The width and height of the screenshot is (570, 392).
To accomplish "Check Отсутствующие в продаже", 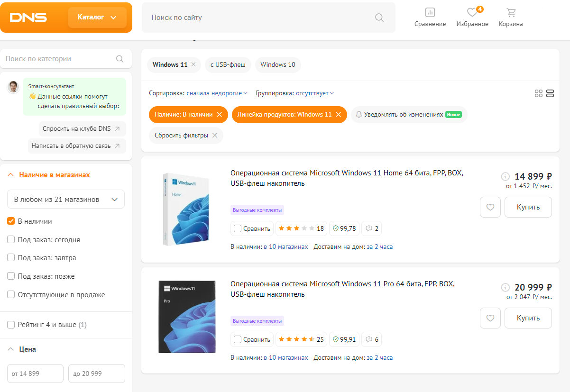I will [x=11, y=295].
